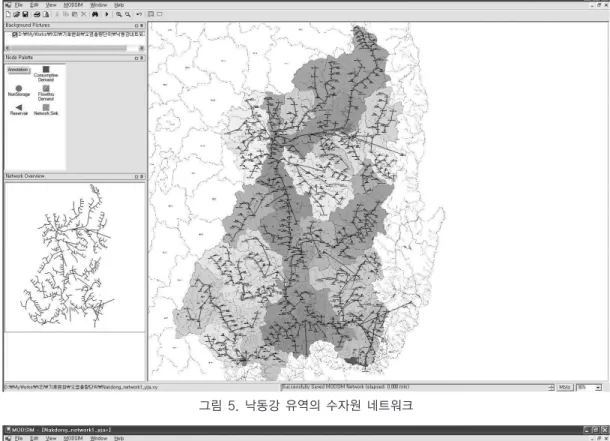Click the right arrow of Background Pictures scrollbar

click(x=142, y=48)
